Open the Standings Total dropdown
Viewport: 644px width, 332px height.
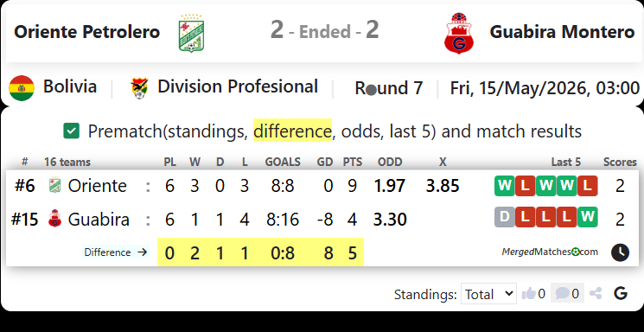point(488,294)
